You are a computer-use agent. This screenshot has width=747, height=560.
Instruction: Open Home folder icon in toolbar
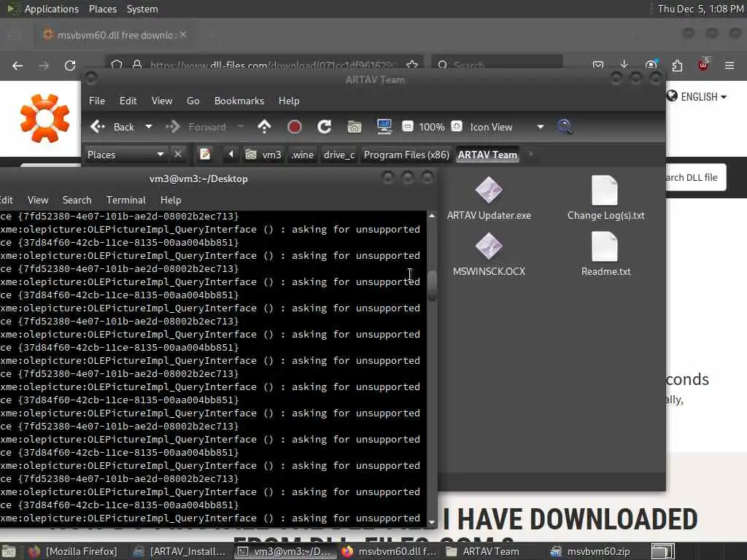(x=355, y=127)
